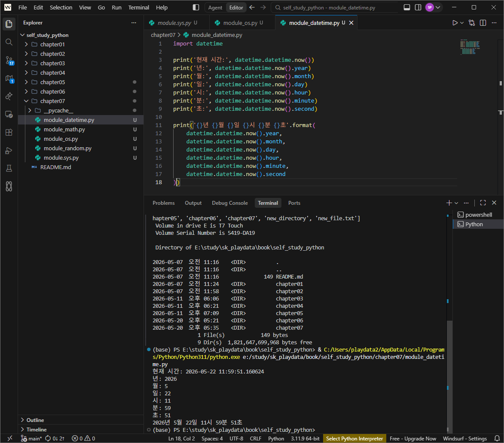Collapse the self_study_python root folder
The width and height of the screenshot is (504, 443).
[48, 35]
